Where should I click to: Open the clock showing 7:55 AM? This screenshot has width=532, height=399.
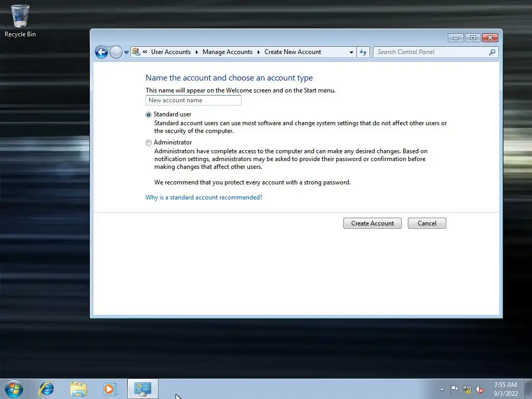point(506,389)
